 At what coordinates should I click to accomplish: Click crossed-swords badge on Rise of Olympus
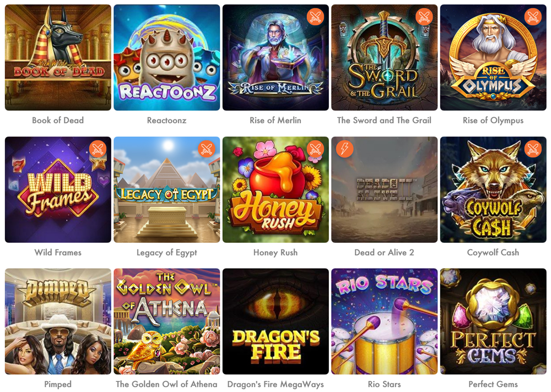tap(533, 17)
